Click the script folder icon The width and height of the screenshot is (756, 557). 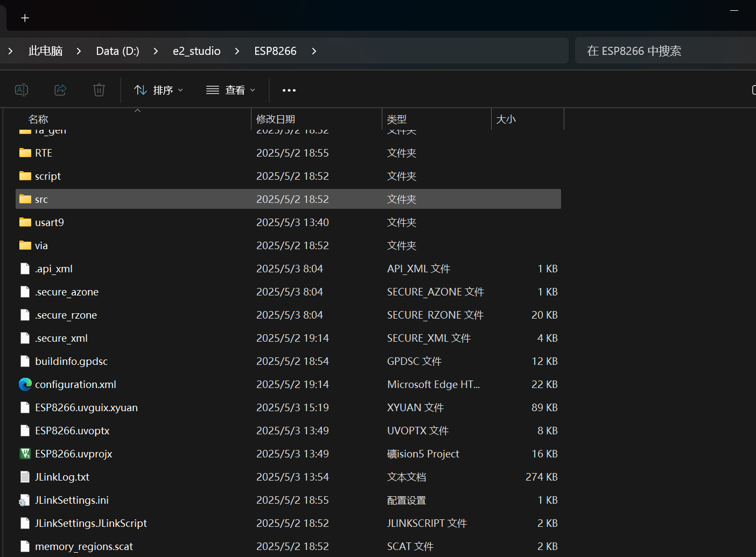[x=25, y=176]
